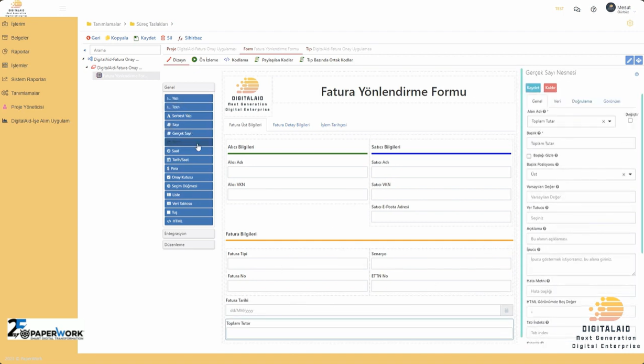
Task: Click the Sil trash icon
Action: coord(163,38)
